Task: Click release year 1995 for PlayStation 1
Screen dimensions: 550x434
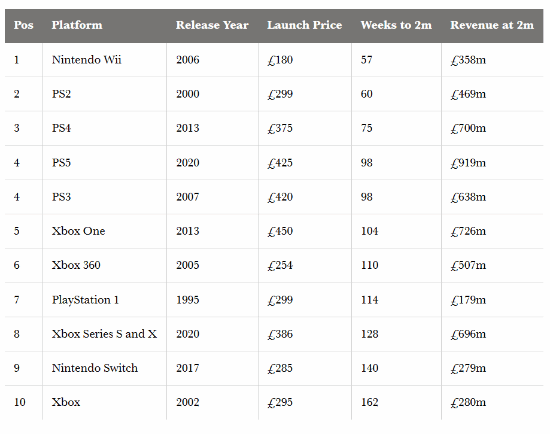Action: (x=188, y=300)
